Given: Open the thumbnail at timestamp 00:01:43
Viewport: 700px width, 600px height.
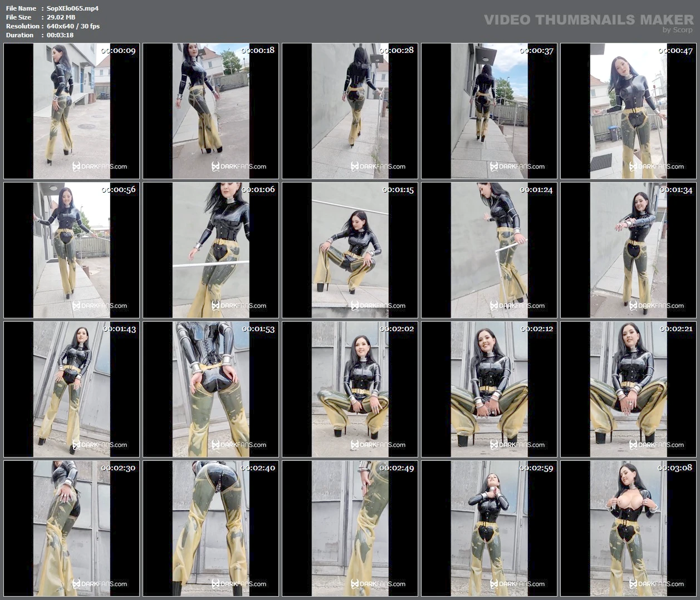Looking at the screenshot, I should [x=71, y=389].
